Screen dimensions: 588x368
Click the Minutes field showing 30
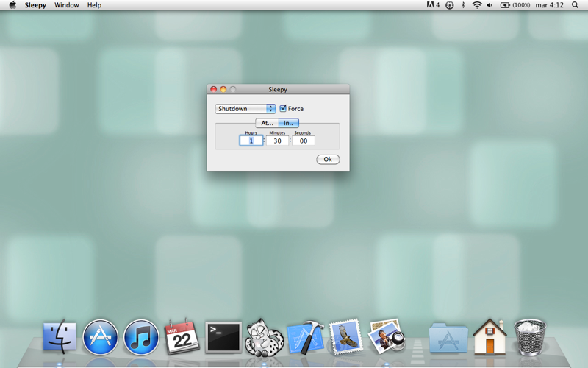tap(277, 141)
